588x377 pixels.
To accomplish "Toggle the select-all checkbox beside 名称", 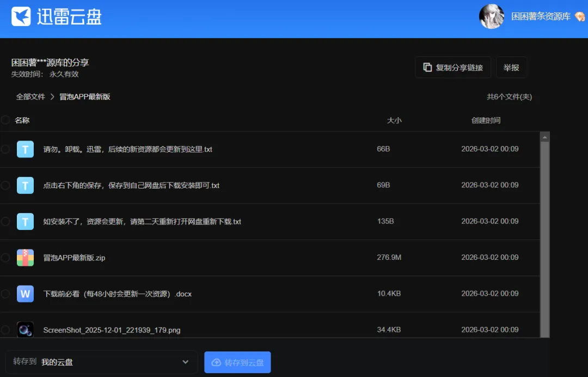I will click(x=5, y=120).
